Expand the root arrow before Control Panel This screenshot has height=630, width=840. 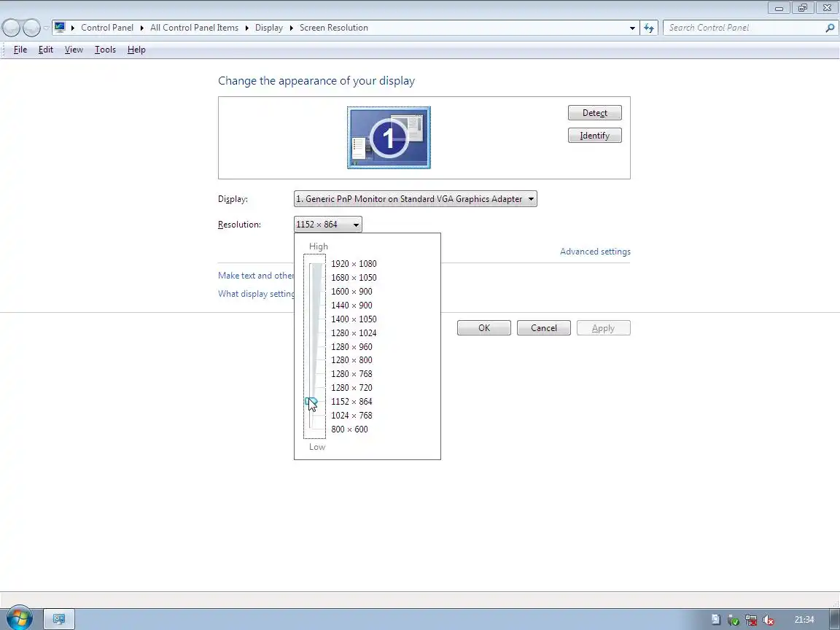73,28
